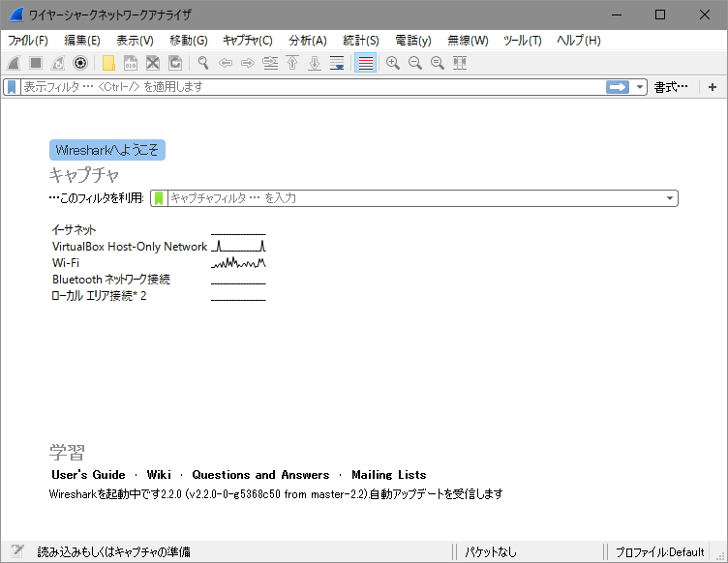Click restart current capture icon
The height and width of the screenshot is (563, 728).
[58, 63]
